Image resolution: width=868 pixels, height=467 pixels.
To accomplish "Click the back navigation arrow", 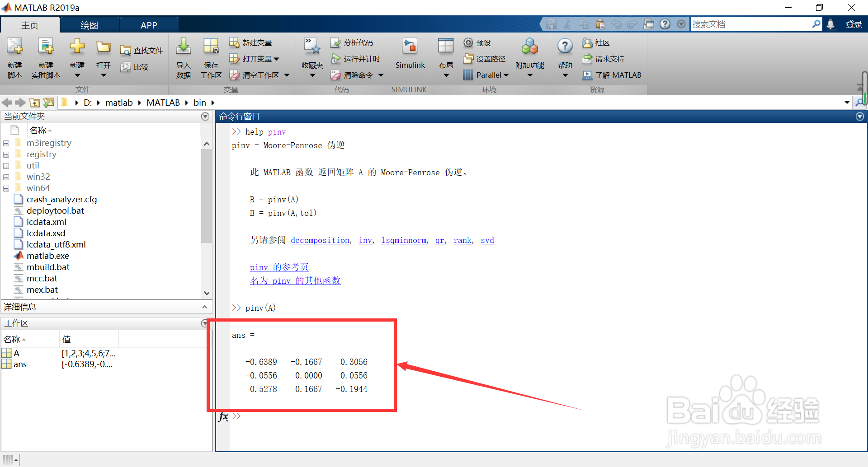I will [x=7, y=103].
